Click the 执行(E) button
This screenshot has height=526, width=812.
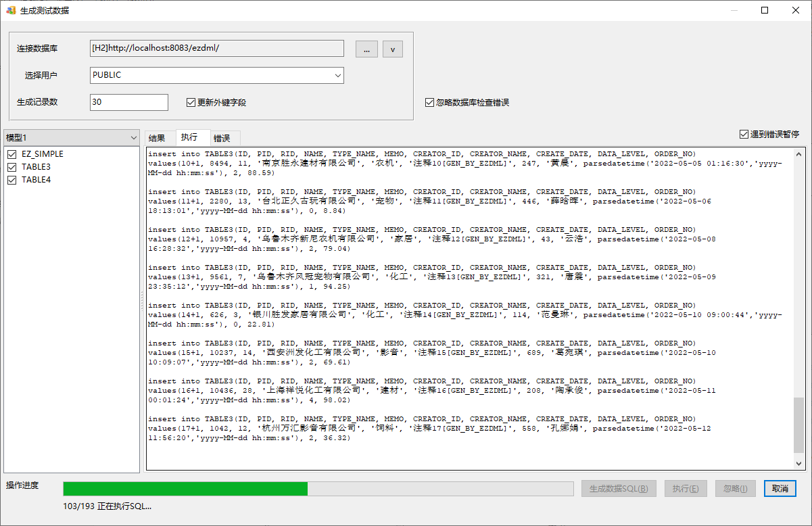click(x=686, y=488)
